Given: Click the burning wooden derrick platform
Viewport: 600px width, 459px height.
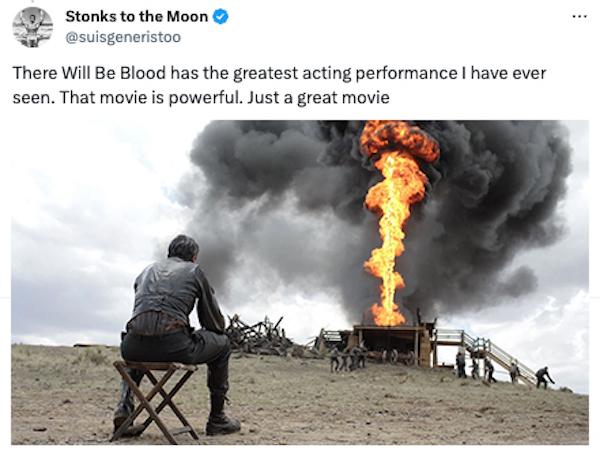Looking at the screenshot, I should [x=390, y=344].
